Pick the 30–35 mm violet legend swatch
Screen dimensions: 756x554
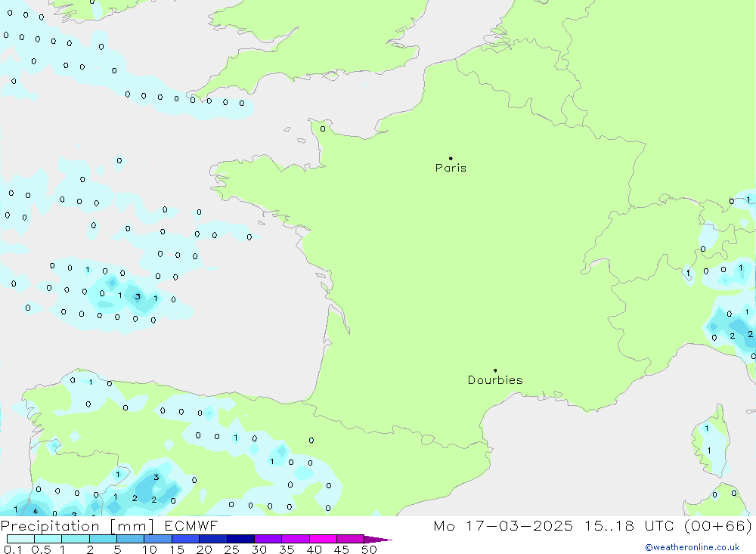pos(268,539)
